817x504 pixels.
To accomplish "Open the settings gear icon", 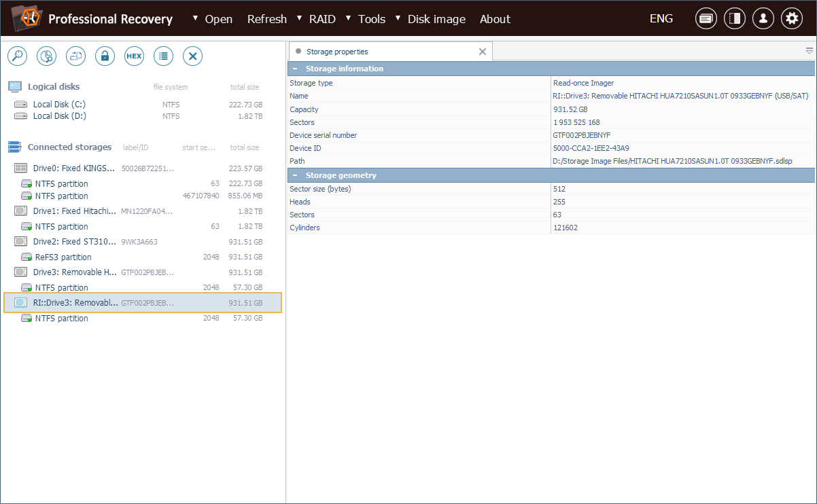I will click(792, 18).
